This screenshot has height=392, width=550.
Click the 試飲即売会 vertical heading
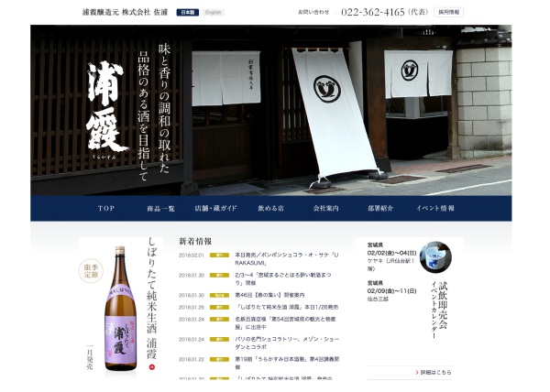pyautogui.click(x=443, y=305)
